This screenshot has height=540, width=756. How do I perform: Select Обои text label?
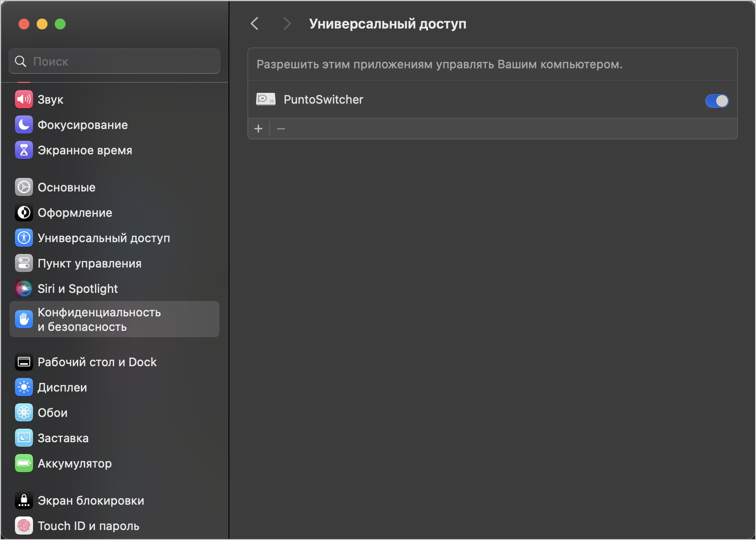click(x=52, y=413)
